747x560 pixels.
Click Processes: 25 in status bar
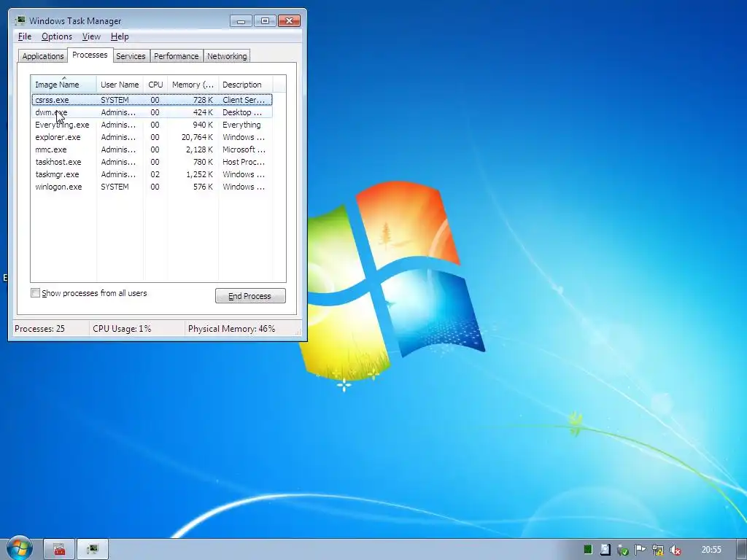[x=39, y=329]
